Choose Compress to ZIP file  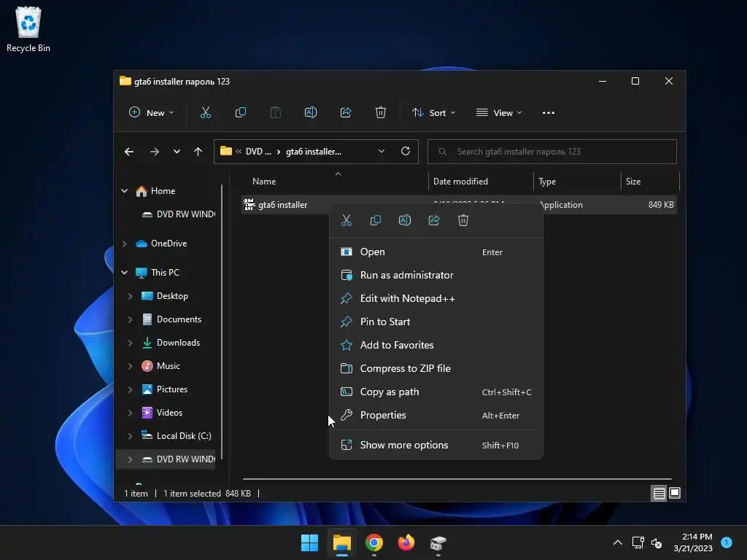click(436, 368)
